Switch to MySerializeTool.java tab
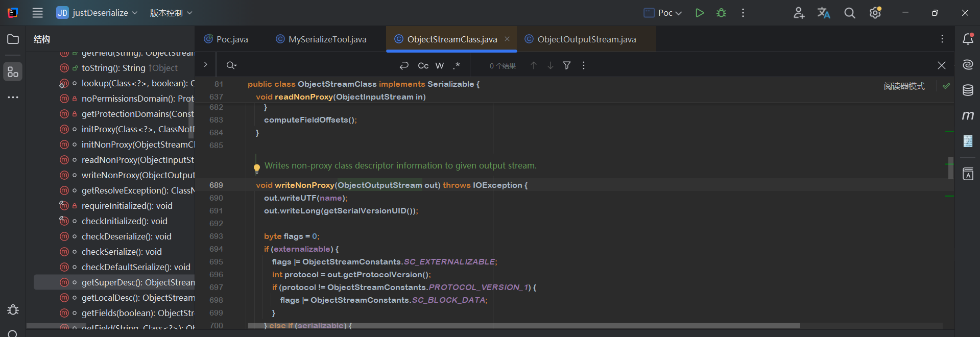The height and width of the screenshot is (337, 980). pos(321,39)
